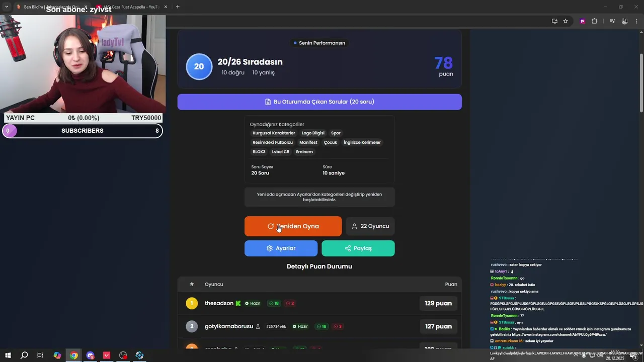Open Discord from the taskbar
The width and height of the screenshot is (644, 362).
coord(90,355)
